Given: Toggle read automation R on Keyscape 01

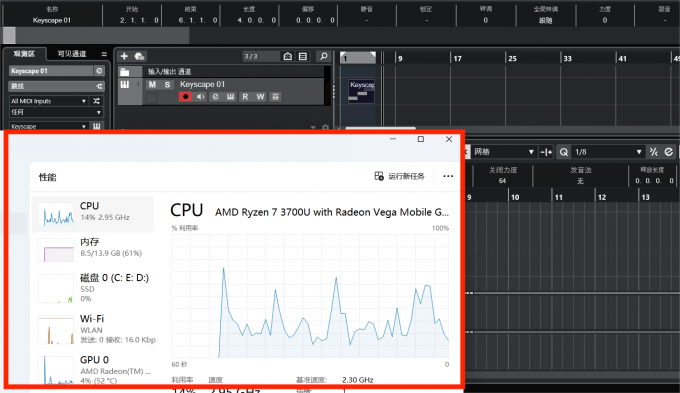Looking at the screenshot, I should (x=245, y=97).
